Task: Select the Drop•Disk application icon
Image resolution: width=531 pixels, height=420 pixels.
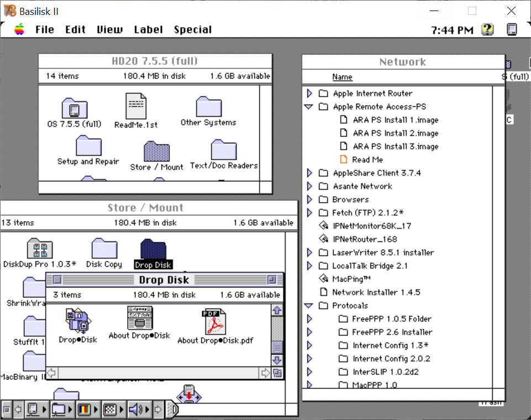Action: 78,319
